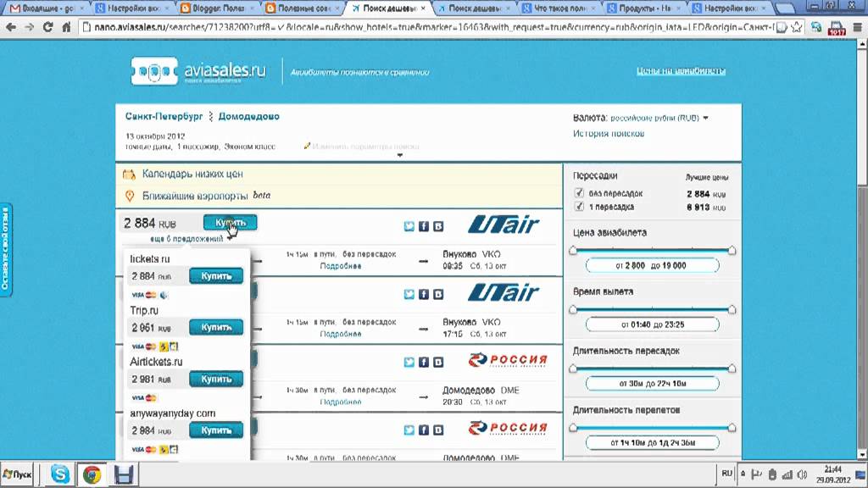Buy ticket from Trip.ru
868x488 pixels.
pos(216,327)
